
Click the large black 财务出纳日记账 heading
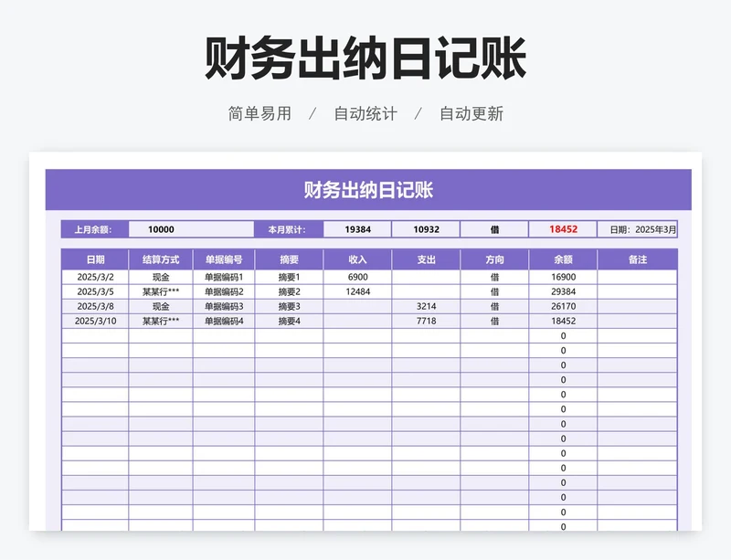point(365,58)
